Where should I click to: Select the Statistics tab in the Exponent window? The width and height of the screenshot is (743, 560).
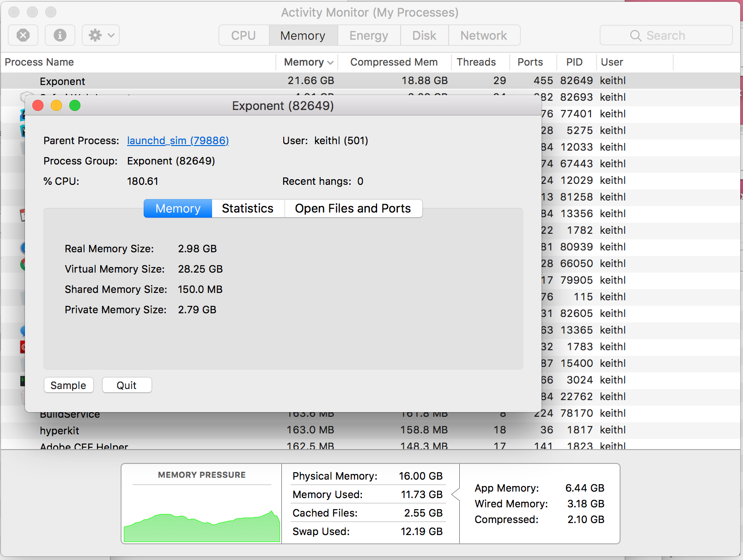tap(248, 208)
